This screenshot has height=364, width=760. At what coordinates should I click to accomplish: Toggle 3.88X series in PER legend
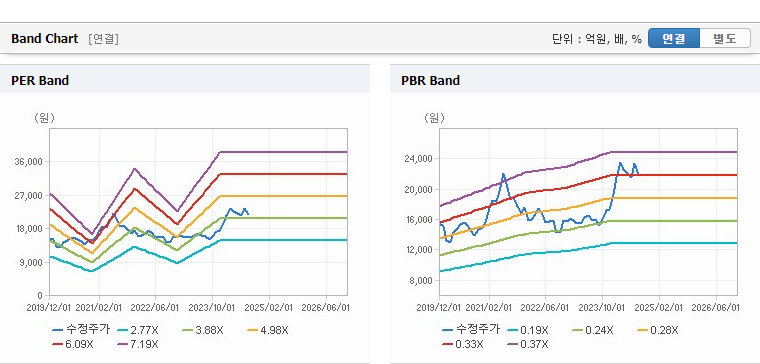click(x=203, y=330)
